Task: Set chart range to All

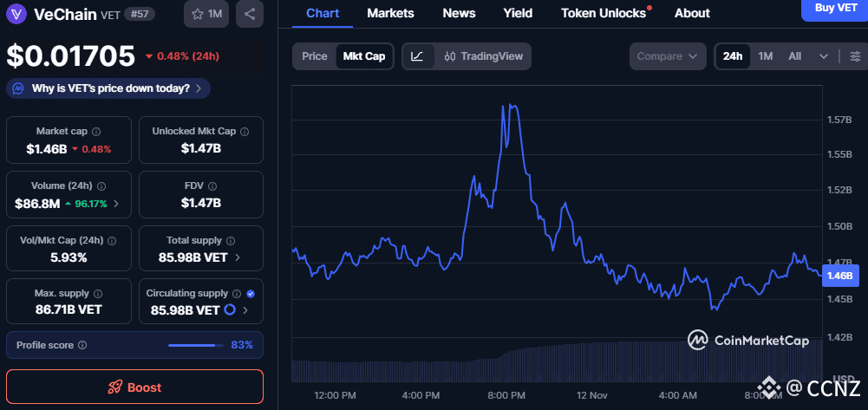Action: pyautogui.click(x=795, y=55)
